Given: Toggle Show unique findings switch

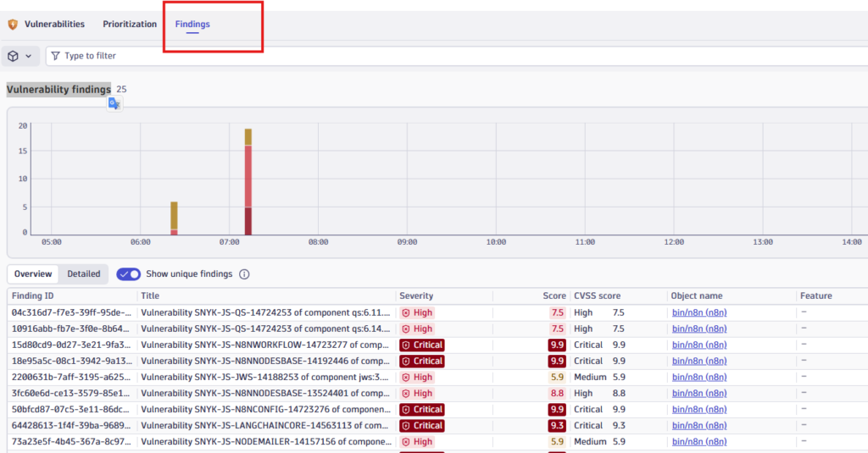Looking at the screenshot, I should tap(129, 274).
